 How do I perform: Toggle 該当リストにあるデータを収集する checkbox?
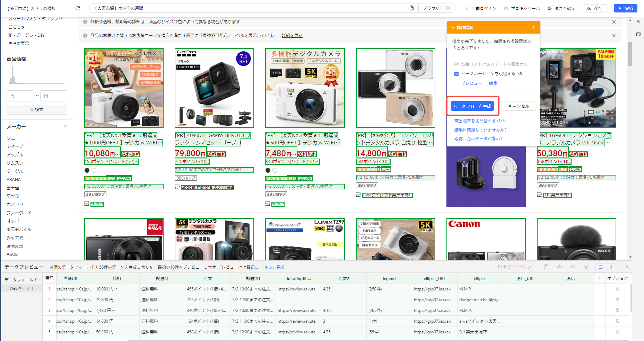[x=456, y=64]
